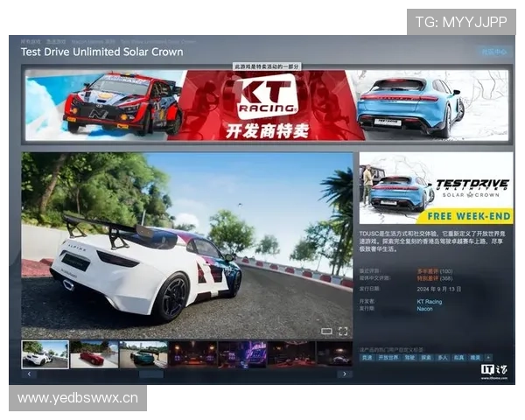Open the Nacon publisher link

pos(426,309)
